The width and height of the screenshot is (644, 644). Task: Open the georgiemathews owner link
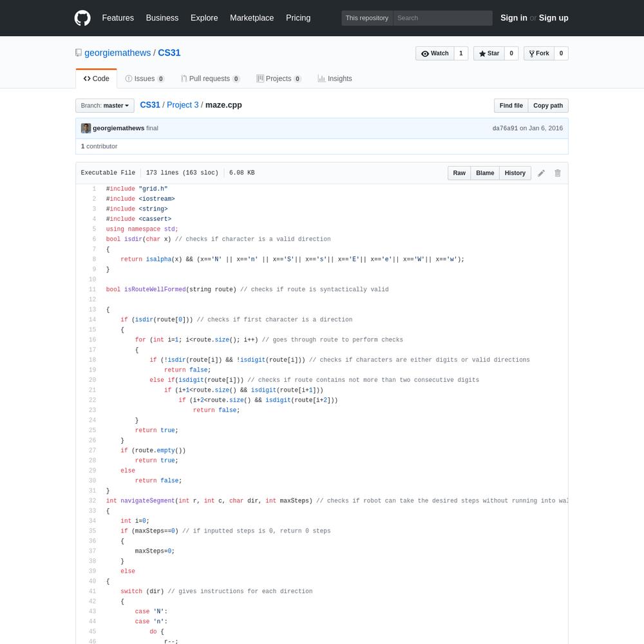click(117, 53)
